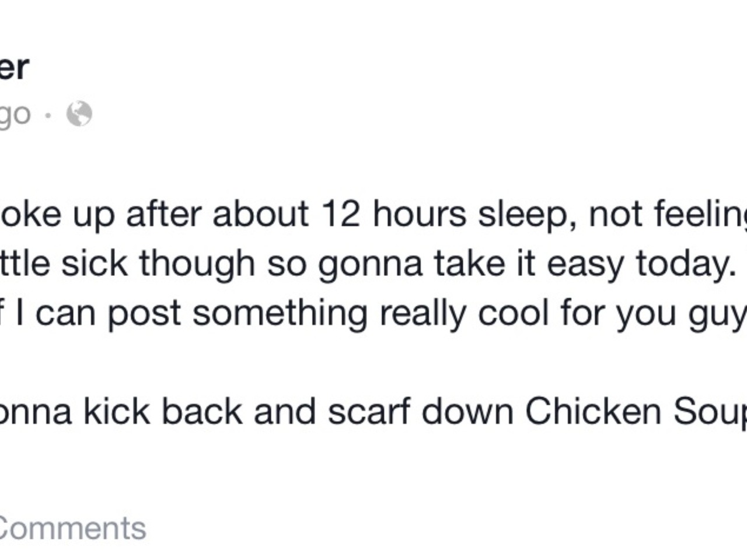
Task: Click the word "and" in last paragraph
Action: click(285, 412)
